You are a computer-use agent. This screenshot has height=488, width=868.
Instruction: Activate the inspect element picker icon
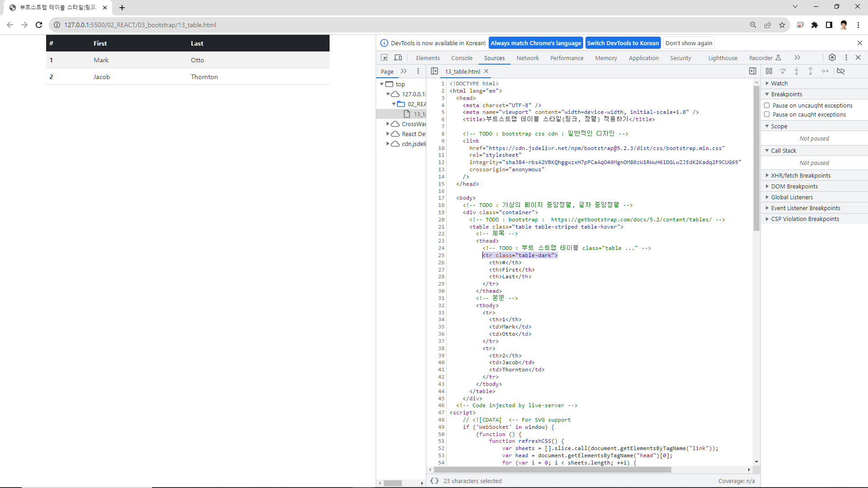tap(384, 58)
